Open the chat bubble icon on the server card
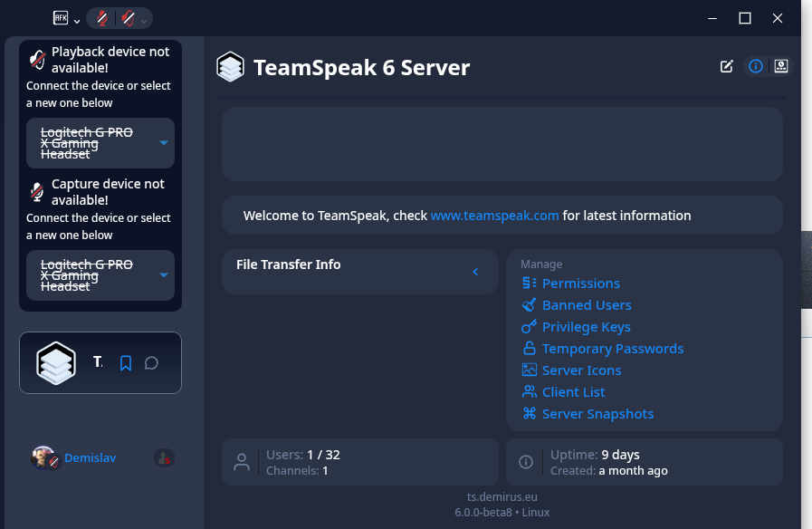This screenshot has width=812, height=529. [x=151, y=362]
